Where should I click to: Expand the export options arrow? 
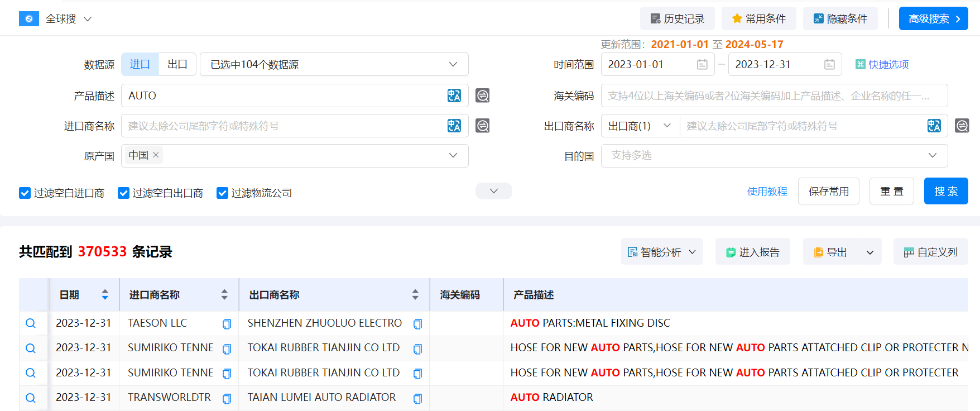(870, 252)
